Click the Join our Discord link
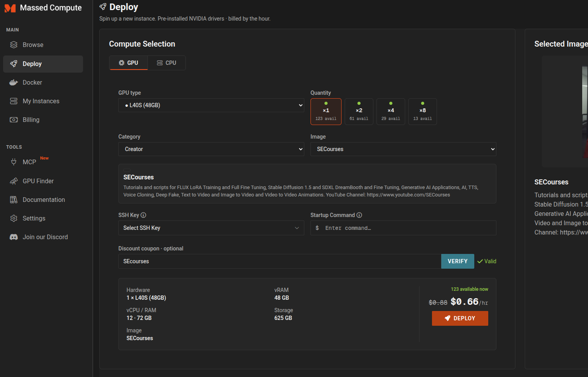Screen dimensions: 588x377 [43, 237]
